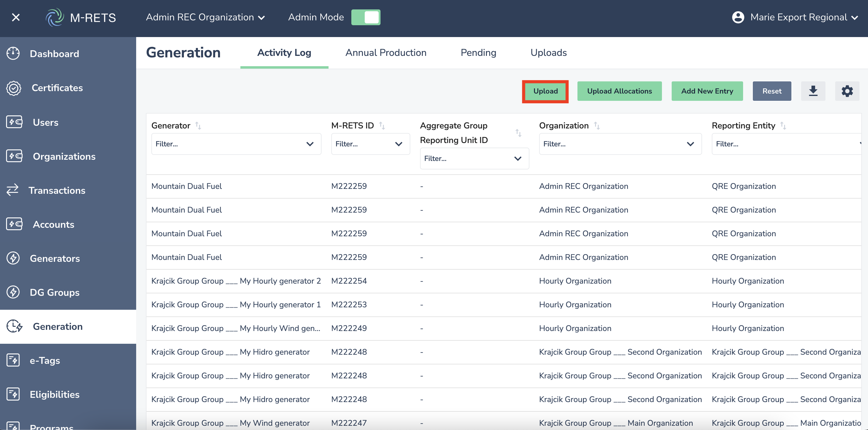Switch to the Uploads tab
The image size is (868, 430).
(x=548, y=53)
